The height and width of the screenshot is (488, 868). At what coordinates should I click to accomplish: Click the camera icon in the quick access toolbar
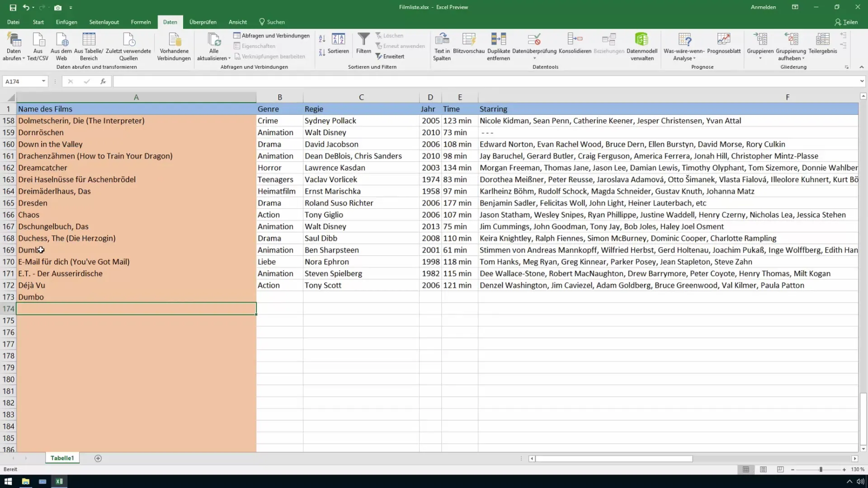[58, 7]
